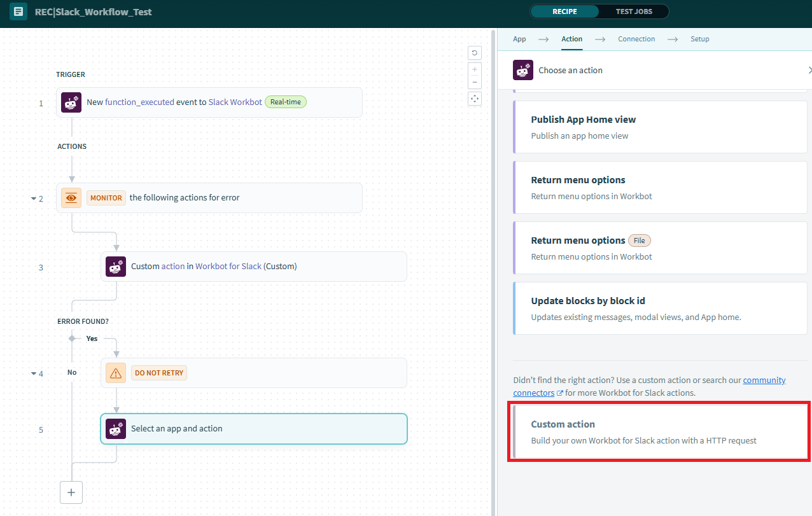This screenshot has width=812, height=516.
Task: Zoom in on the recipe canvas
Action: click(x=474, y=69)
